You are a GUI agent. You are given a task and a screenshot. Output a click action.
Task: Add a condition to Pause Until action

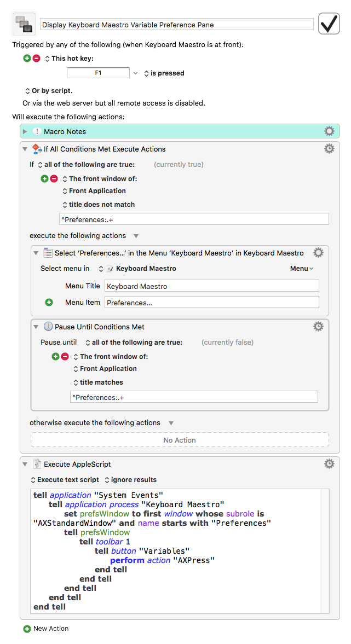tap(55, 357)
